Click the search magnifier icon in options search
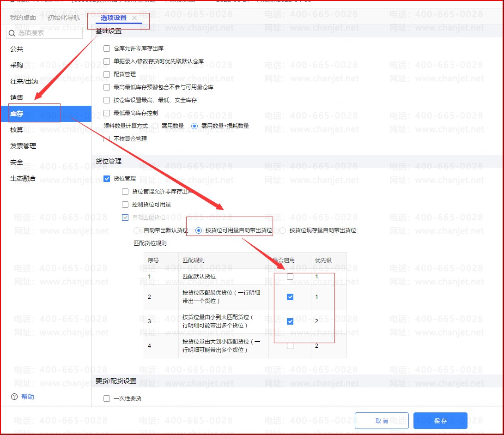504x435 pixels. pos(12,33)
